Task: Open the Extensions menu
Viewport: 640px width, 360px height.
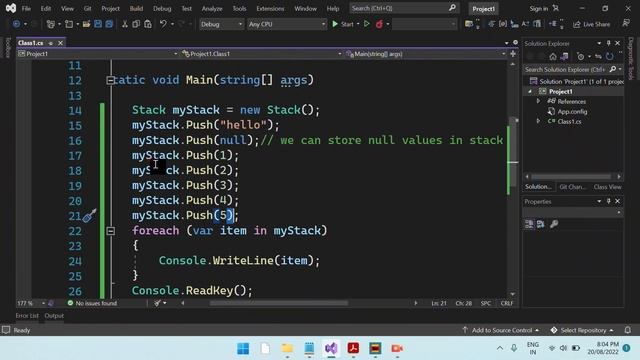Action: (270, 9)
